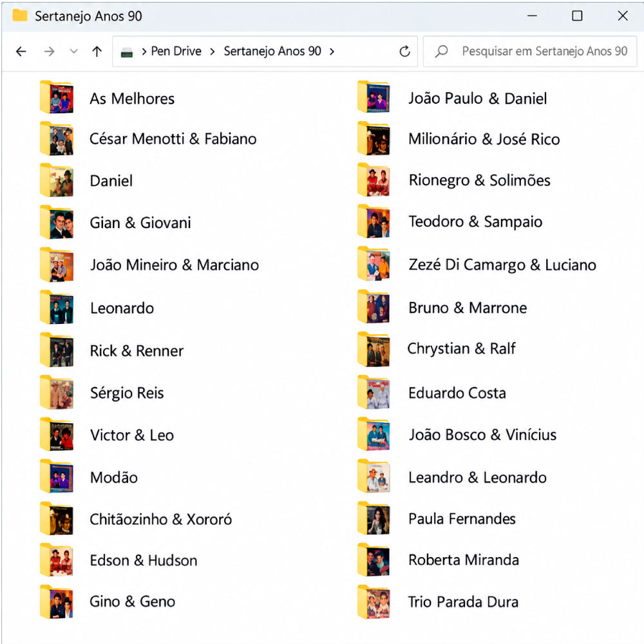
Task: Select César Menotti & Fabiano folder icon
Action: click(x=57, y=139)
